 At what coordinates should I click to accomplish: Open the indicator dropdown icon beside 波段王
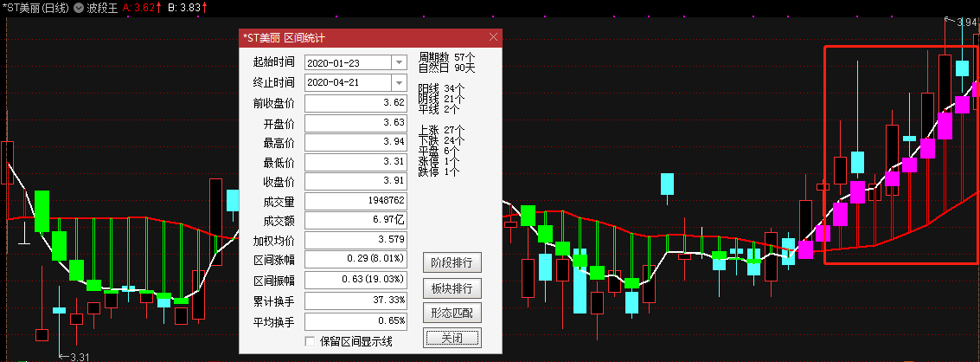pos(80,8)
